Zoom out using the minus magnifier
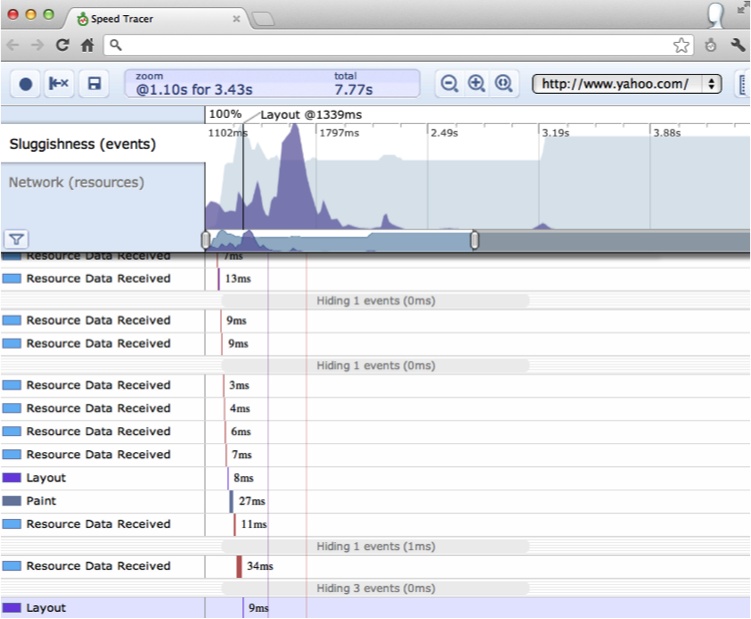This screenshot has width=751, height=619. tap(449, 84)
